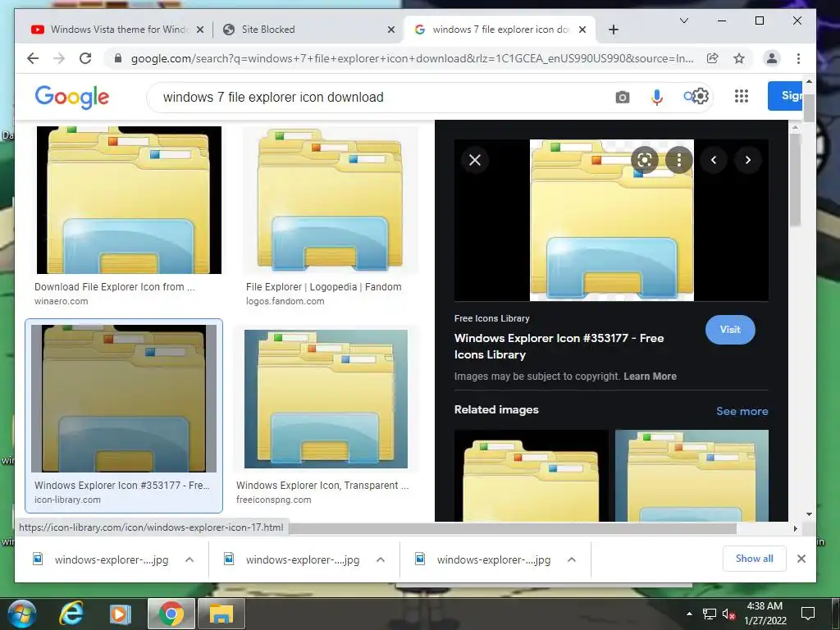Open the Windows Start orb
The height and width of the screenshot is (630, 840).
pyautogui.click(x=21, y=614)
